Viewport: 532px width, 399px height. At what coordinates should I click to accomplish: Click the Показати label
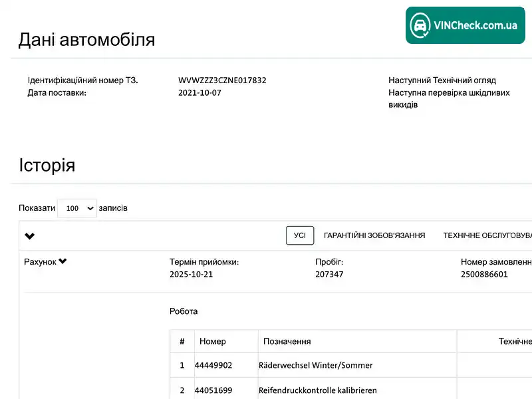(x=37, y=208)
